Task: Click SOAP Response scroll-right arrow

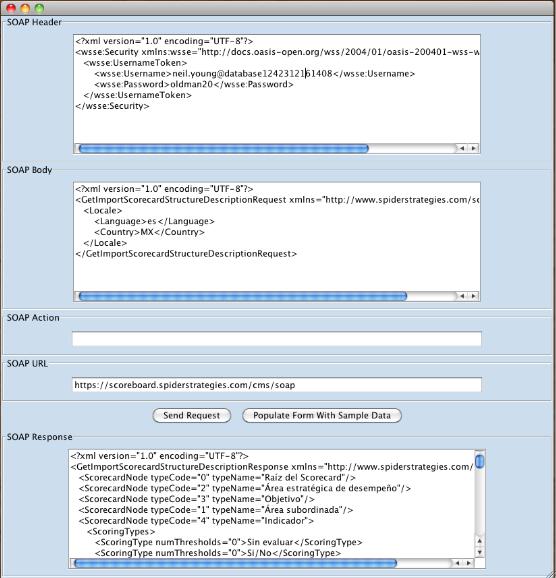Action: (x=468, y=563)
